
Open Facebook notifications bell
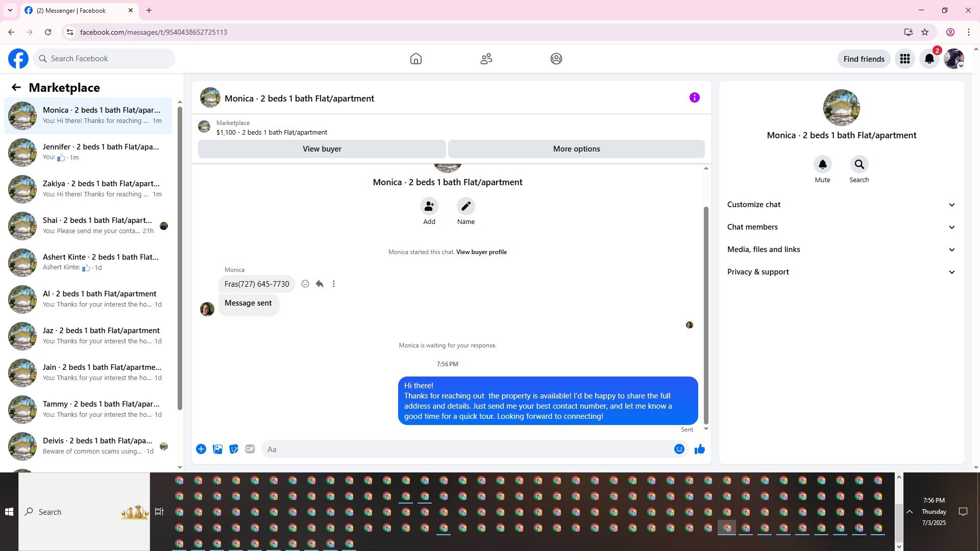click(x=929, y=59)
